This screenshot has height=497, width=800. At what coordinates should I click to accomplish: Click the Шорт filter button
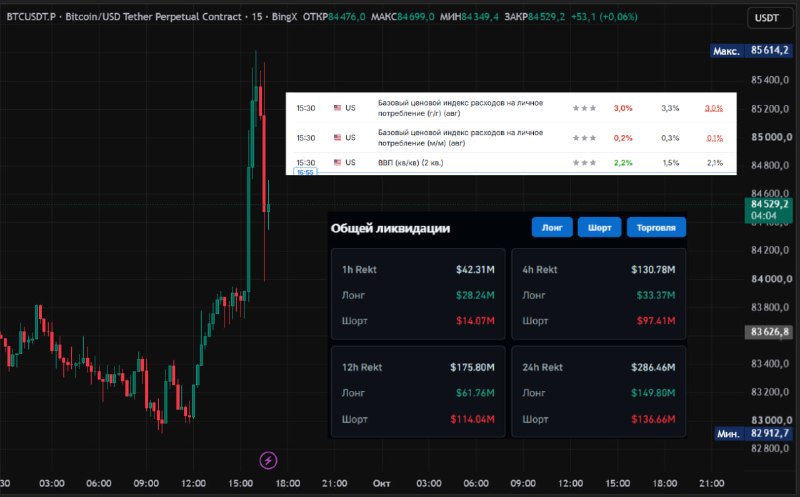click(599, 228)
